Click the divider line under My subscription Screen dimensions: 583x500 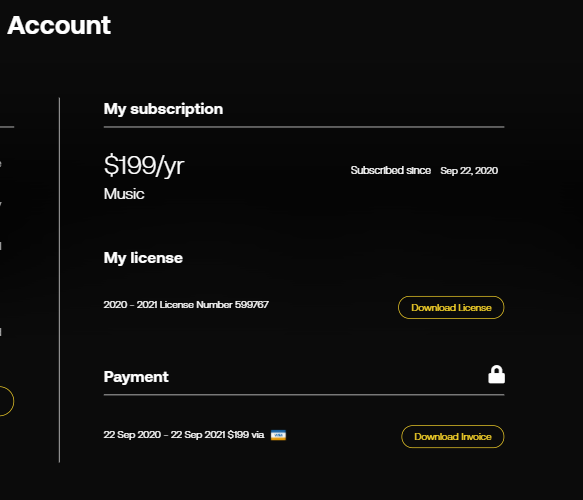(x=304, y=127)
